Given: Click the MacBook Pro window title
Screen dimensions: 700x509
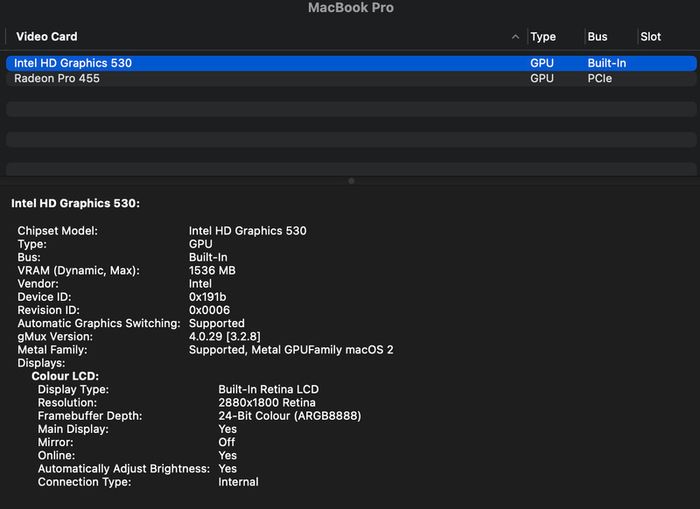Looking at the screenshot, I should click(351, 8).
